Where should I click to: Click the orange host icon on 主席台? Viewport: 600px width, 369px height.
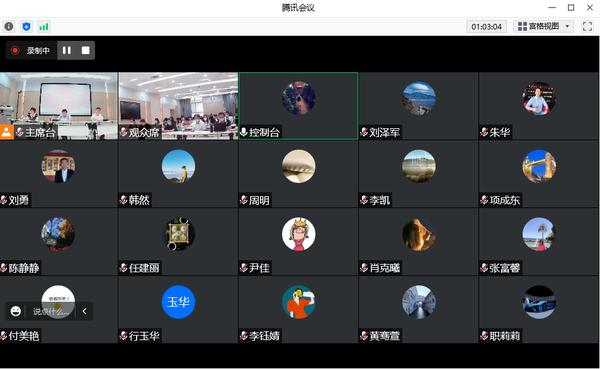pyautogui.click(x=7, y=132)
